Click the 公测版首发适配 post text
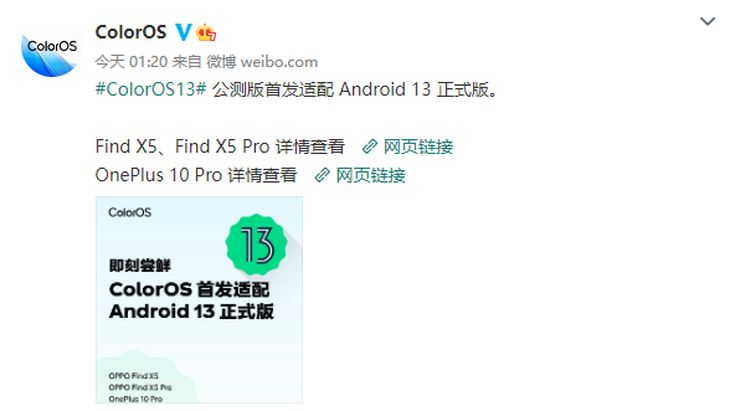This screenshot has height=411, width=730. [273, 89]
